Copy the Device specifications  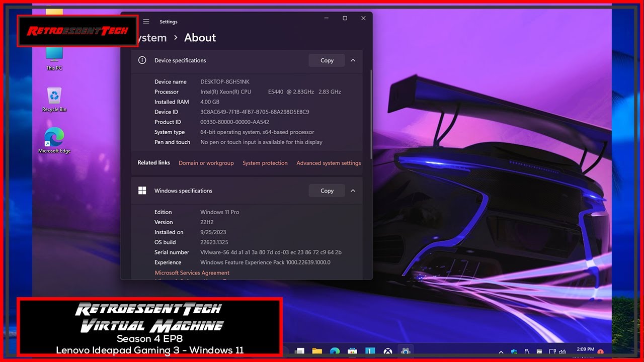pos(327,60)
